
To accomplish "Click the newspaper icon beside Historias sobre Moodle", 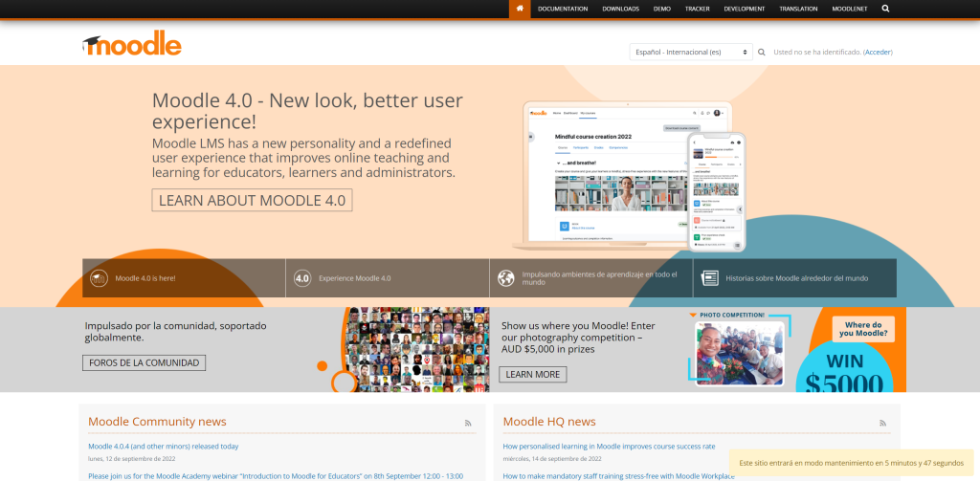I will pyautogui.click(x=710, y=278).
